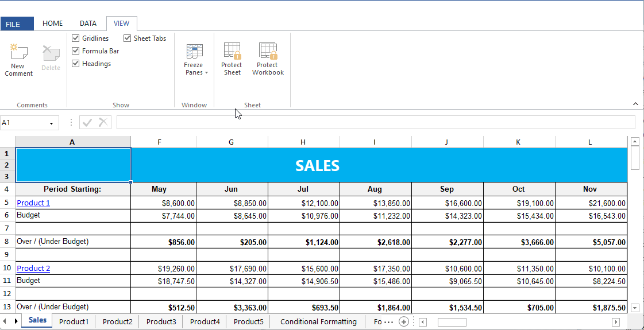
Task: Open the Product 2 hyperlink
Action: pyautogui.click(x=33, y=269)
